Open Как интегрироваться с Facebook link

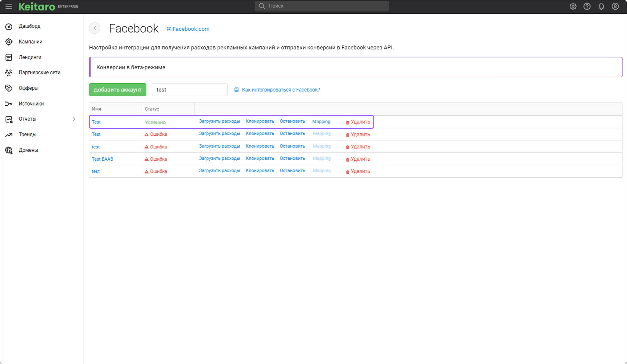(281, 90)
